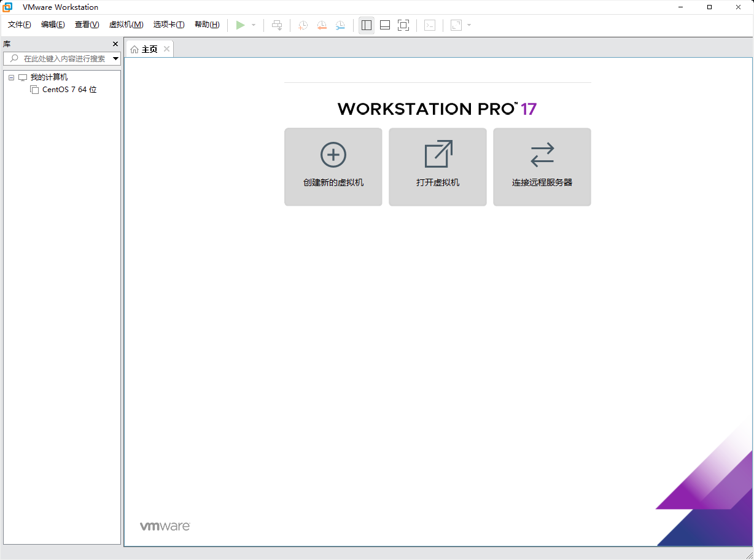Power on the virtual machine
The width and height of the screenshot is (754, 560).
coord(241,25)
